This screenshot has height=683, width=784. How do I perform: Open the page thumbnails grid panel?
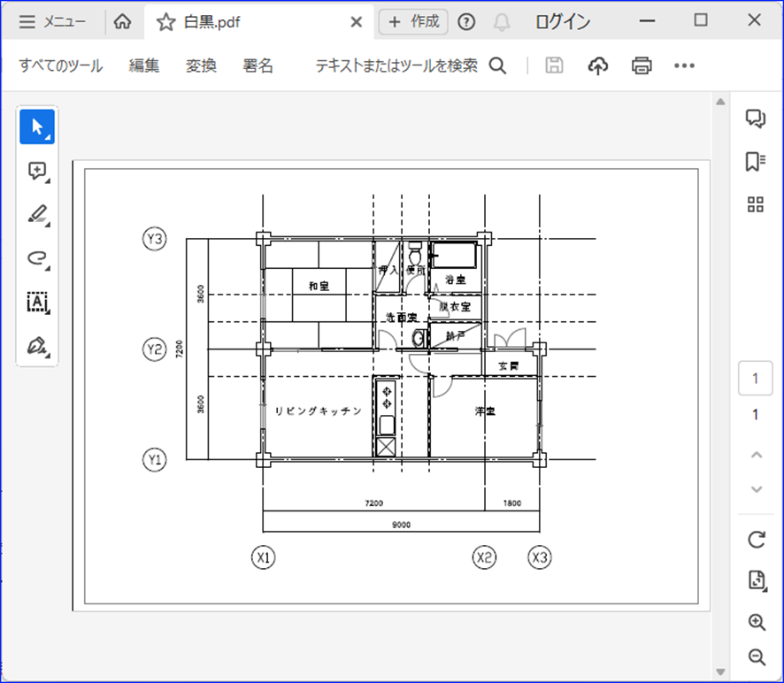[x=755, y=205]
